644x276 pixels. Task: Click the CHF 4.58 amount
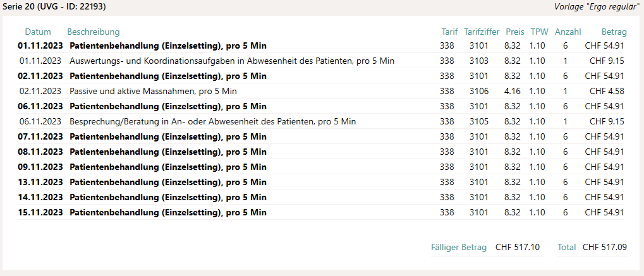607,91
